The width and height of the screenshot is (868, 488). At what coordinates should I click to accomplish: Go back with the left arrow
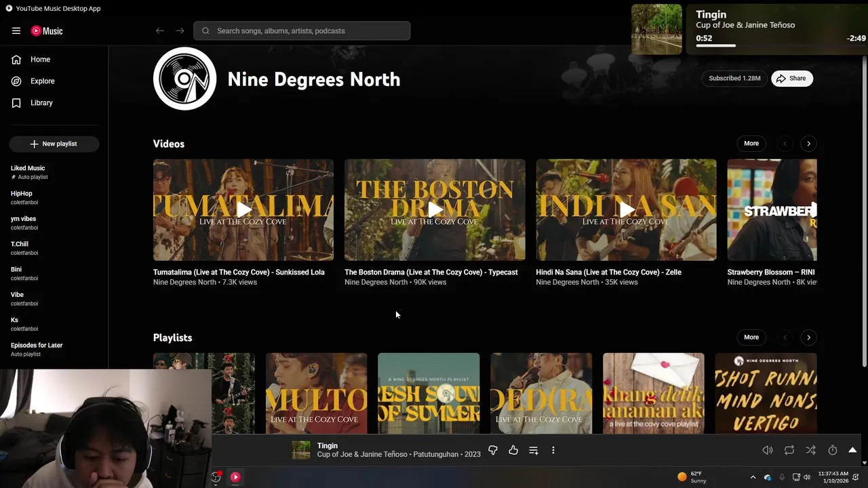click(160, 30)
